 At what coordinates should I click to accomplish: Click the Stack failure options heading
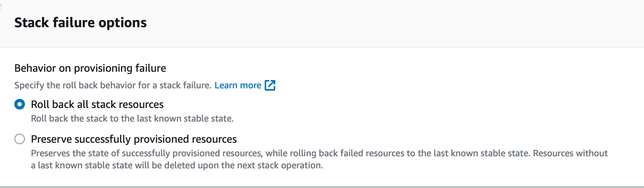click(x=80, y=23)
